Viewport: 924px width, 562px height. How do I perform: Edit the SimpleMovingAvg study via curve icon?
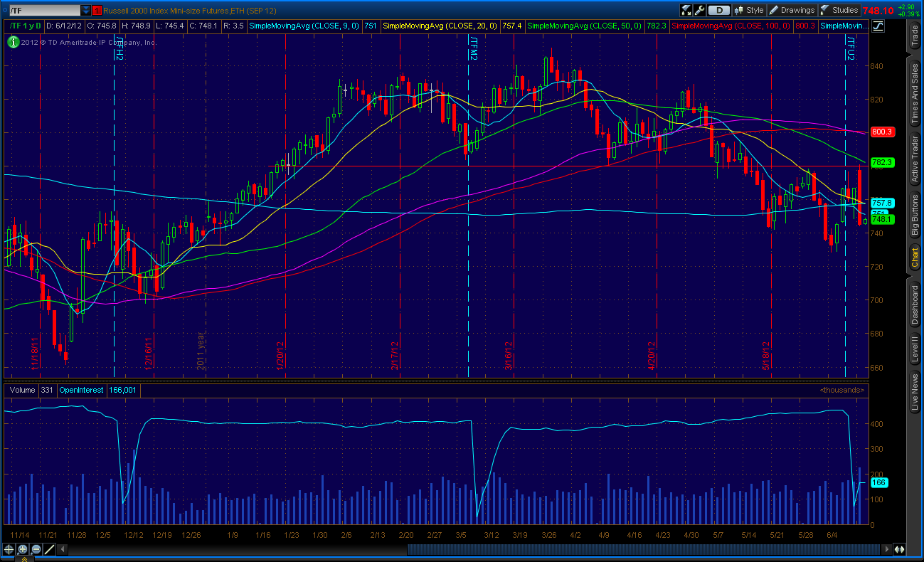point(878,26)
